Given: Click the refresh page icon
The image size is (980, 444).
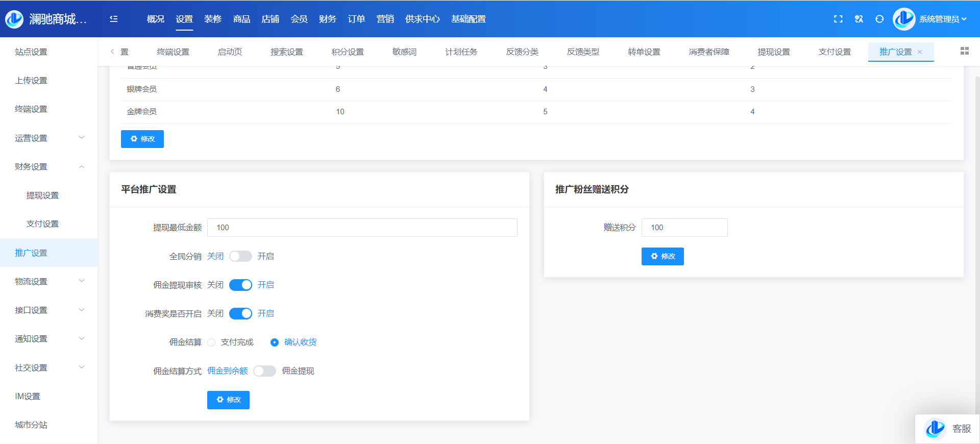Looking at the screenshot, I should [x=879, y=19].
